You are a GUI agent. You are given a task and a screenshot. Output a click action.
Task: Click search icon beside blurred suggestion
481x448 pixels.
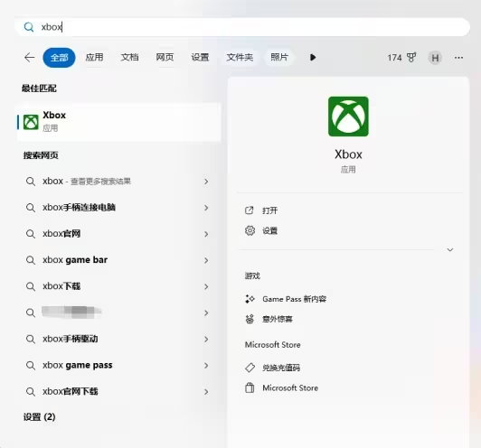(x=31, y=313)
